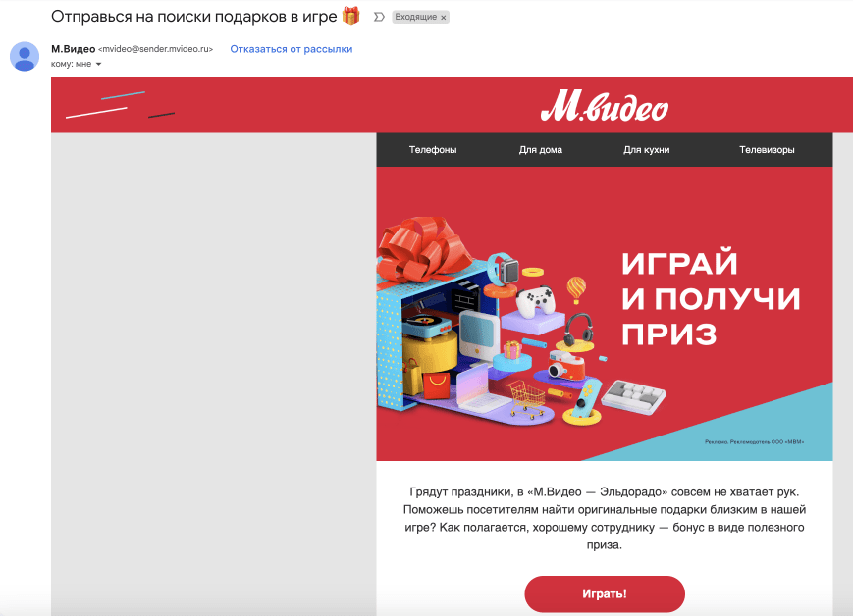
Task: Expand recipient details arrow next to мне
Action: click(98, 64)
